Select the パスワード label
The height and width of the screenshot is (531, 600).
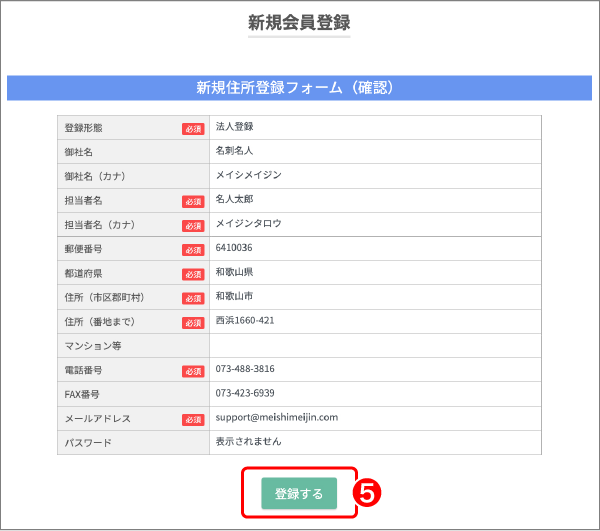tap(88, 443)
